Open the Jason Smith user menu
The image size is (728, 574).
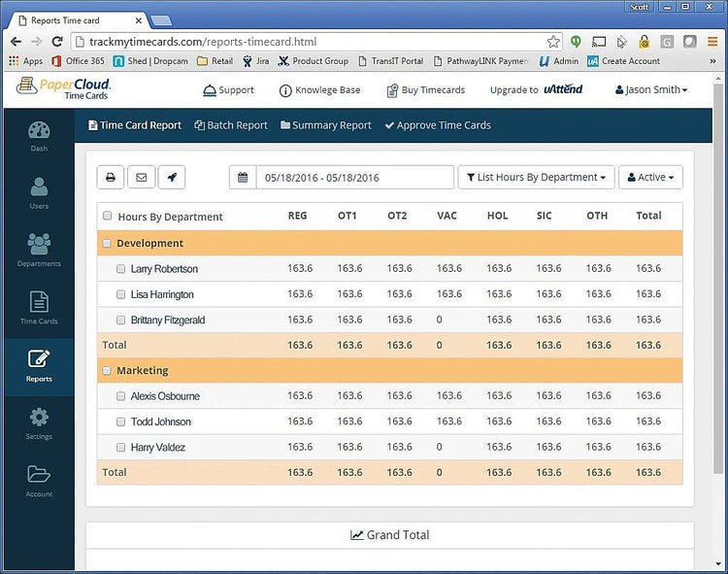point(651,89)
